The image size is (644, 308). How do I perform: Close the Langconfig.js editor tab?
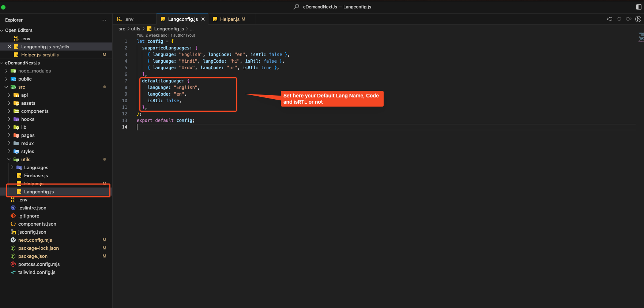pyautogui.click(x=203, y=19)
